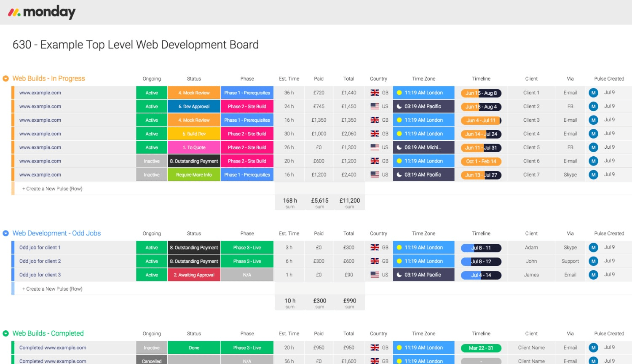Open the first Completed www.example.com pulse
Screen dimensions: 632x364
tap(53, 348)
